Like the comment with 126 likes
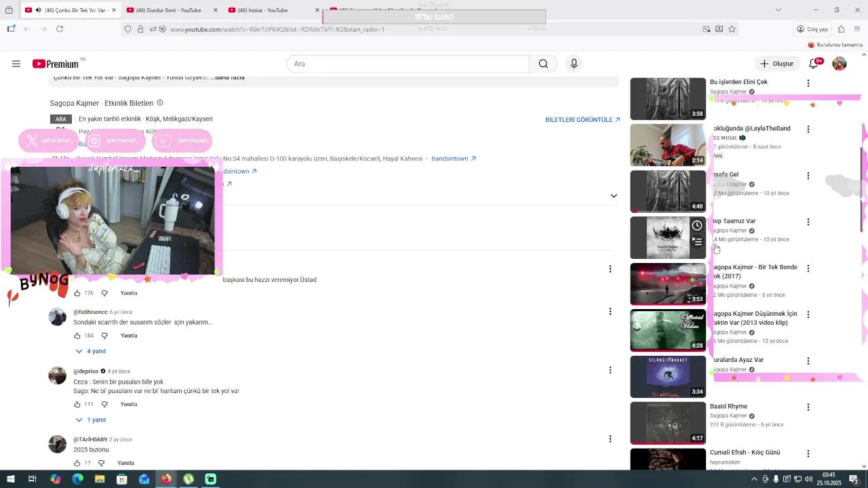The image size is (868, 488). click(77, 293)
